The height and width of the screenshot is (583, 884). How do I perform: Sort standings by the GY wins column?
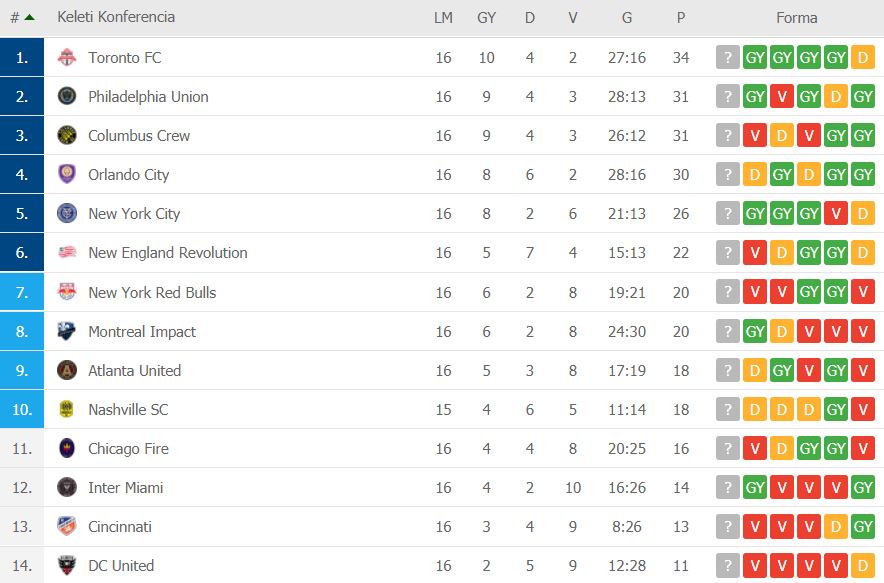(487, 18)
